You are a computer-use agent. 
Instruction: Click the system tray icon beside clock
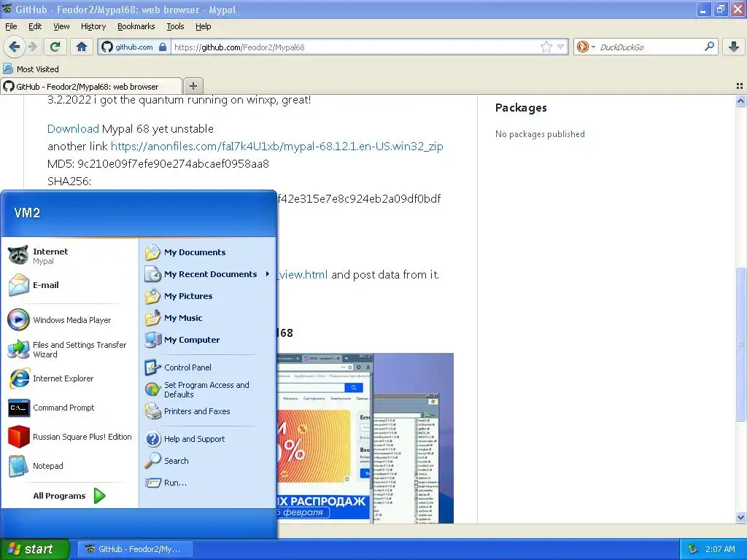click(x=693, y=549)
